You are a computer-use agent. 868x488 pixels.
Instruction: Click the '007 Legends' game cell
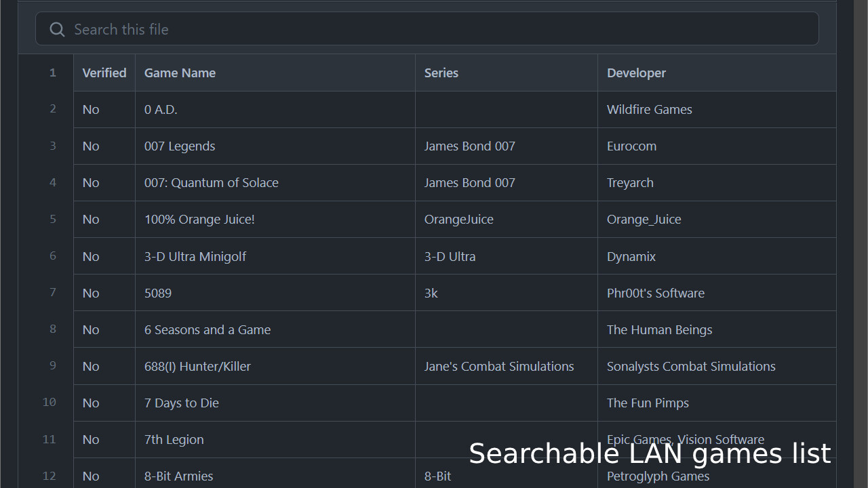(180, 146)
